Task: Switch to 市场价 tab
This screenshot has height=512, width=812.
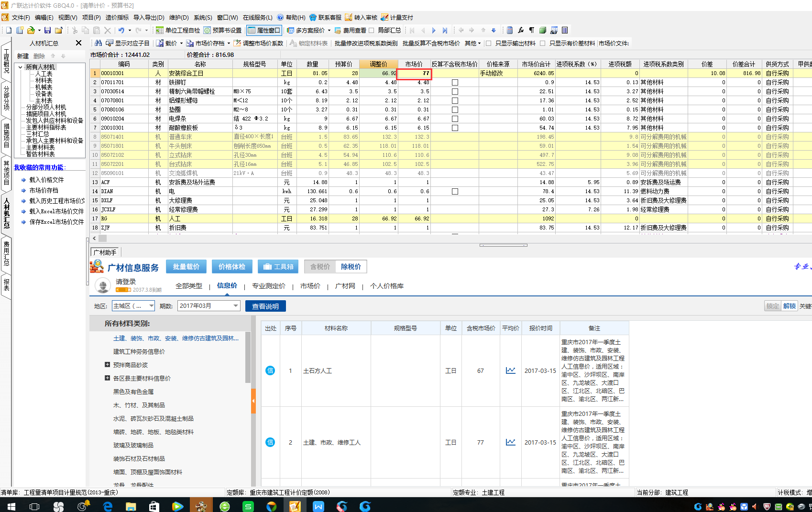Action: click(x=310, y=286)
